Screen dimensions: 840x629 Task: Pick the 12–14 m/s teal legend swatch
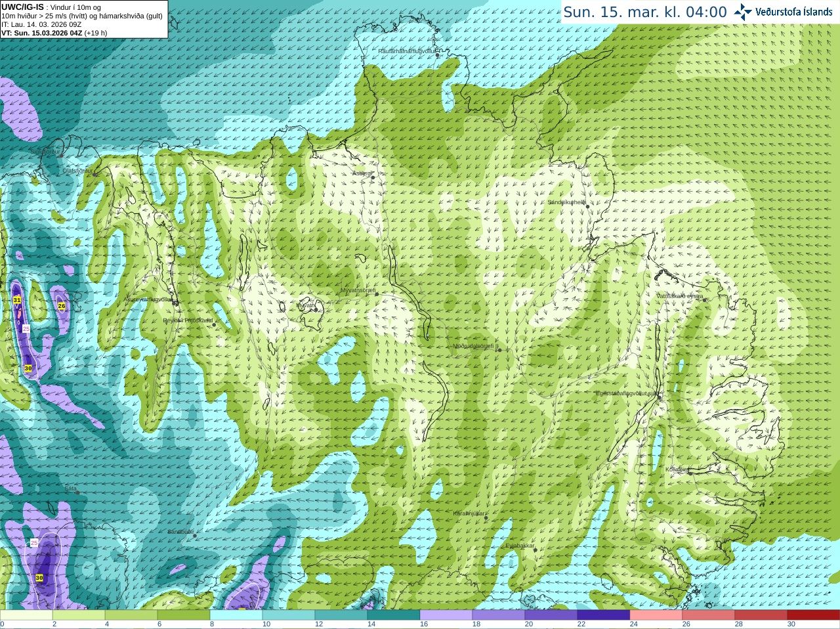click(x=341, y=615)
